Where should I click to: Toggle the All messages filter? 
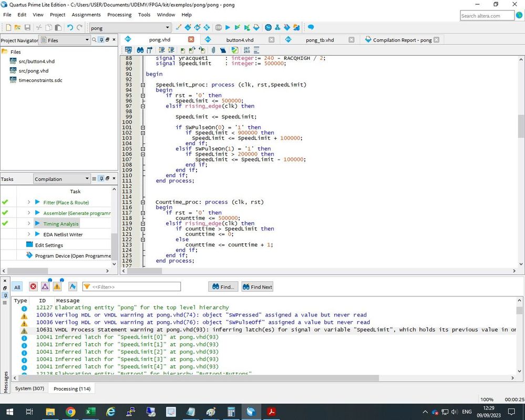point(17,287)
